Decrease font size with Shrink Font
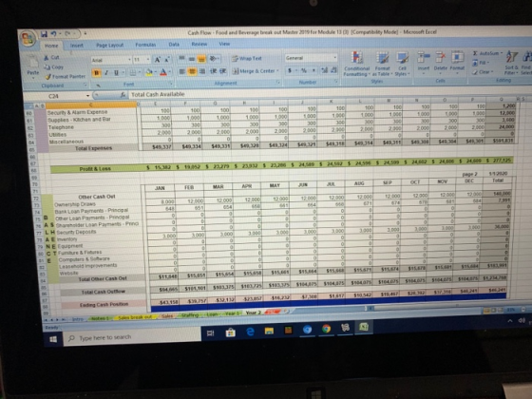532x399 pixels. (x=166, y=60)
